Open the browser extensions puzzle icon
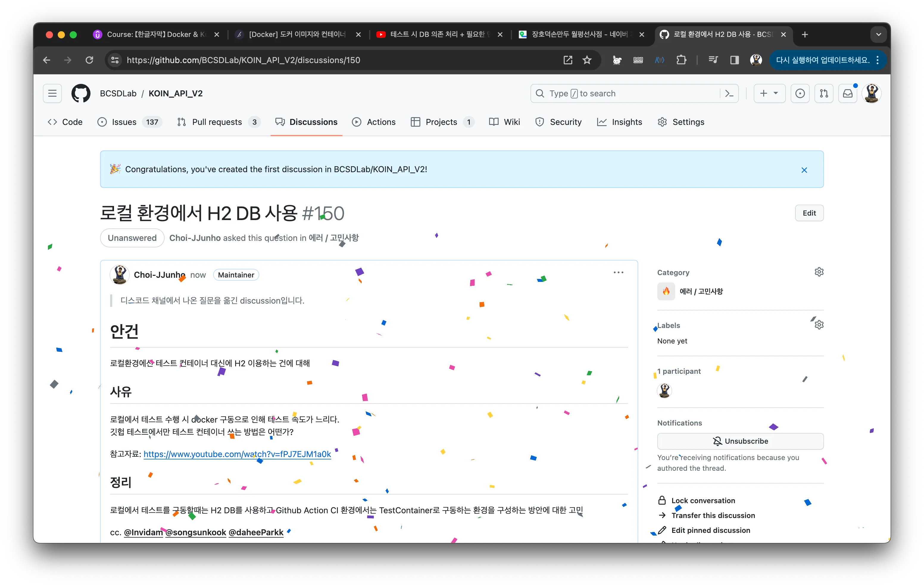This screenshot has height=587, width=924. (x=681, y=60)
